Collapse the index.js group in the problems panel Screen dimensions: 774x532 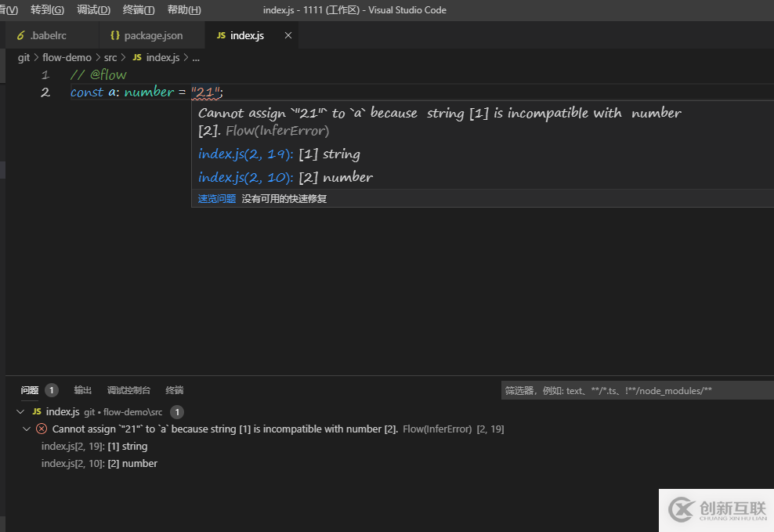(x=19, y=411)
